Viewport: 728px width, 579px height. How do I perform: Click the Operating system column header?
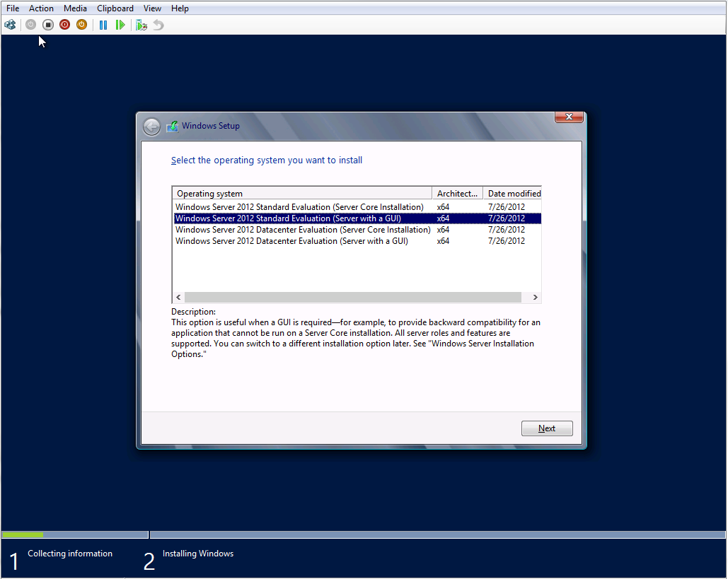coord(301,194)
